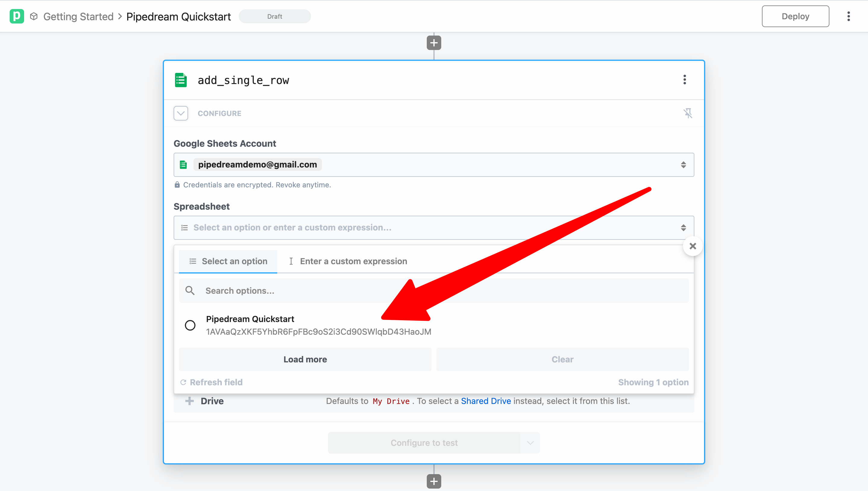Click the lock icon beside credentials note

coord(177,184)
